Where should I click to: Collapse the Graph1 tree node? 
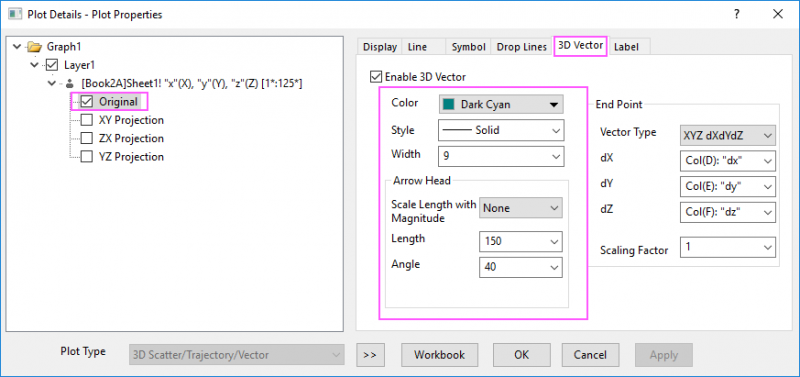coord(18,47)
